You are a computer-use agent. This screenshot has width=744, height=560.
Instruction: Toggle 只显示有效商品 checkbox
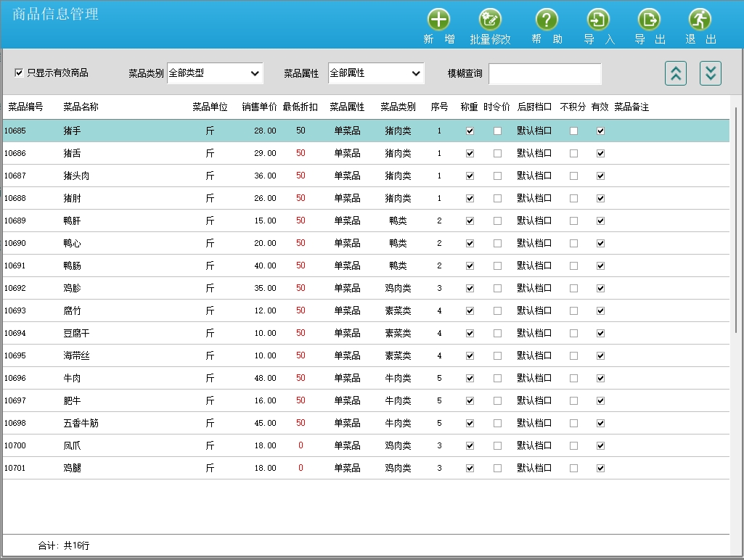[x=20, y=73]
